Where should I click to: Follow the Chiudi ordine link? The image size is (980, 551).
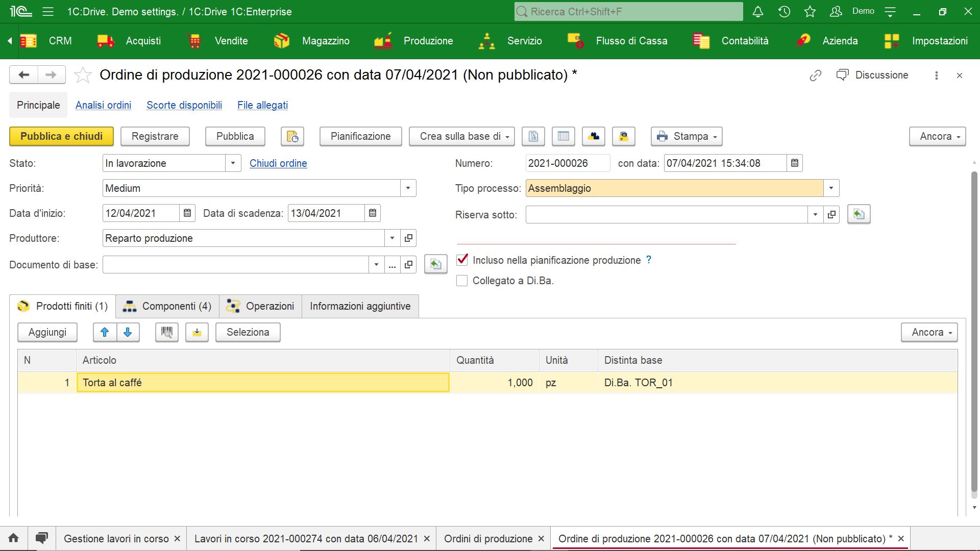click(x=278, y=163)
